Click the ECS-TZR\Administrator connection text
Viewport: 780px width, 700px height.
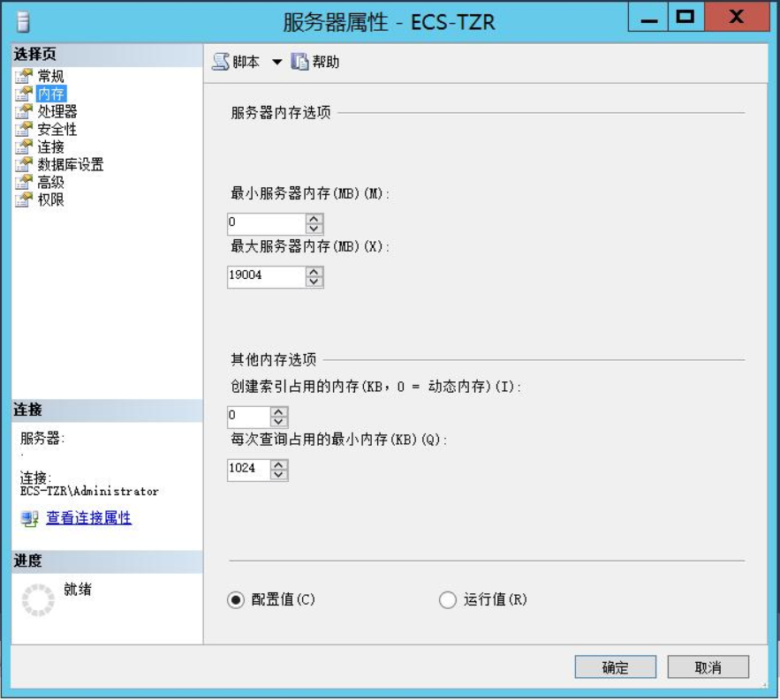(x=89, y=491)
